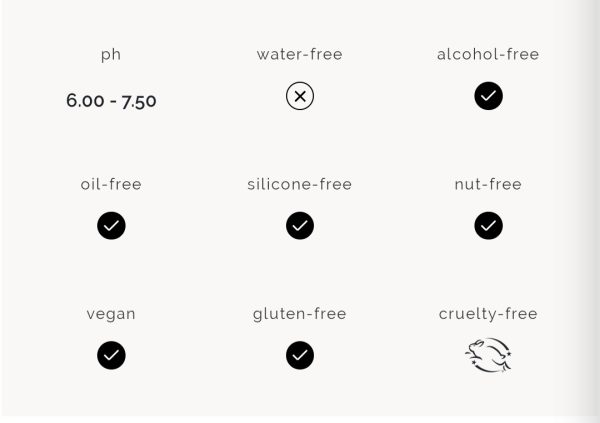Click the nut-free checkmark icon
Image resolution: width=600 pixels, height=423 pixels.
tap(488, 225)
